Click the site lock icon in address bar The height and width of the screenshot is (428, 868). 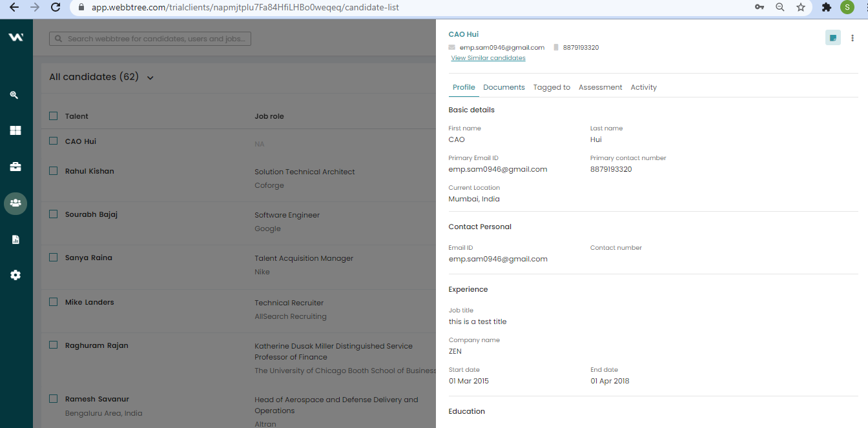[81, 7]
